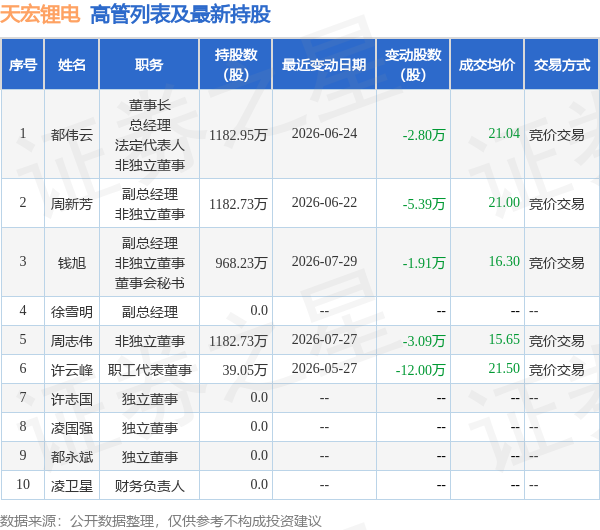Click the name 徐雪明
The image size is (600, 530).
click(x=72, y=311)
